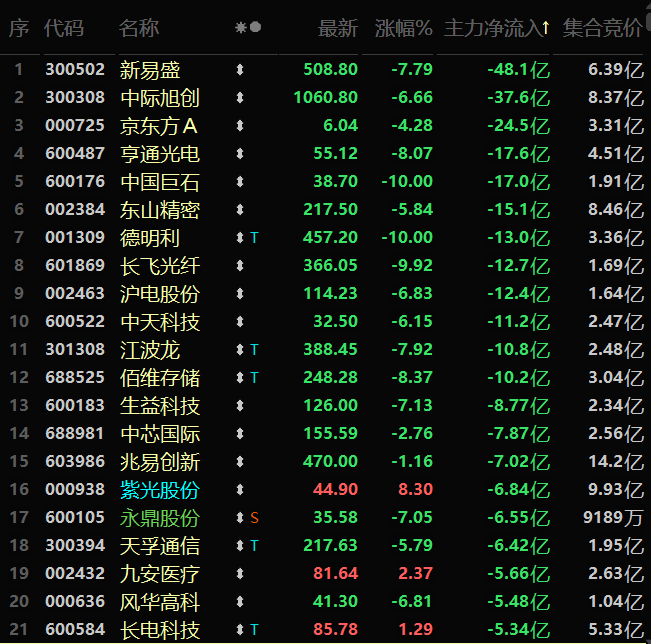Select stock name 亨通光电
Screen dimensions: 651x644
tap(160, 154)
